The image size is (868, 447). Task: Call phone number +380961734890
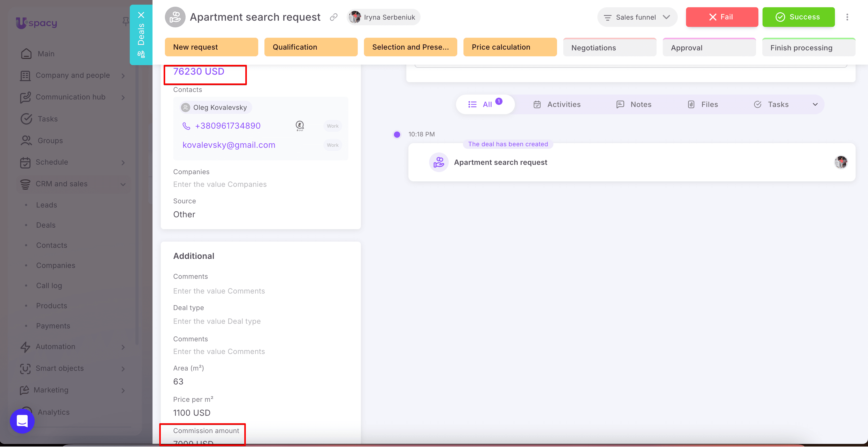point(227,126)
